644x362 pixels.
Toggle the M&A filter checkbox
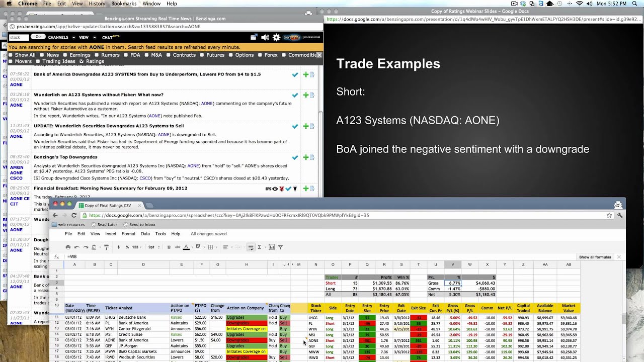click(x=147, y=55)
